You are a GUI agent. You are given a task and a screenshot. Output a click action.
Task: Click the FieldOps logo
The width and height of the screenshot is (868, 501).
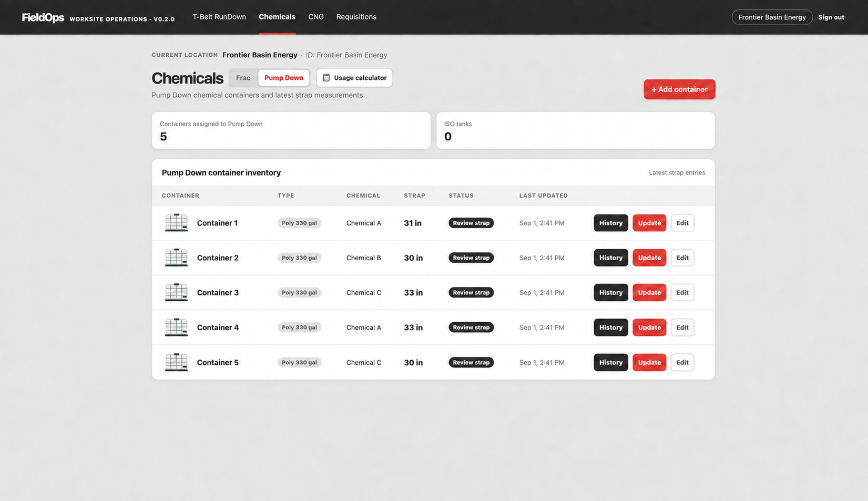coord(43,17)
